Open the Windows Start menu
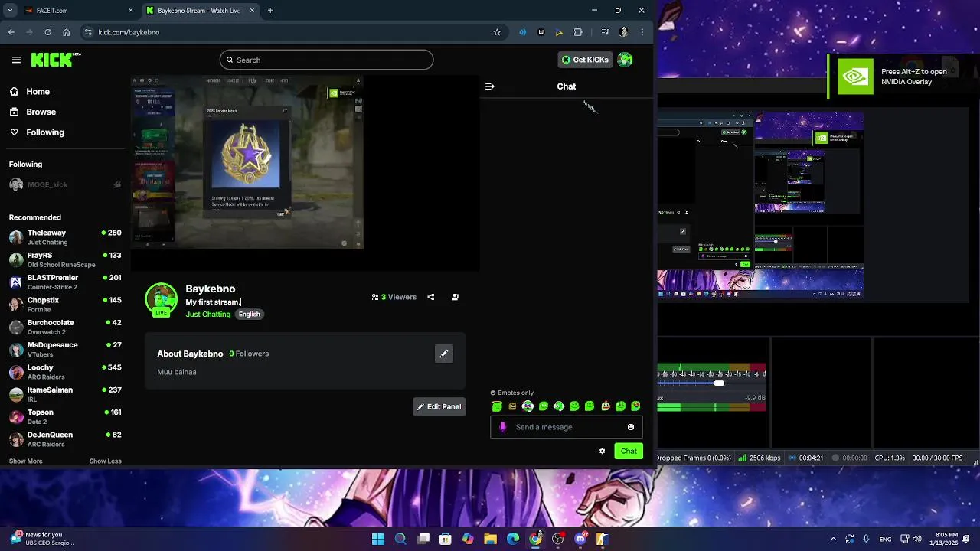 point(378,539)
